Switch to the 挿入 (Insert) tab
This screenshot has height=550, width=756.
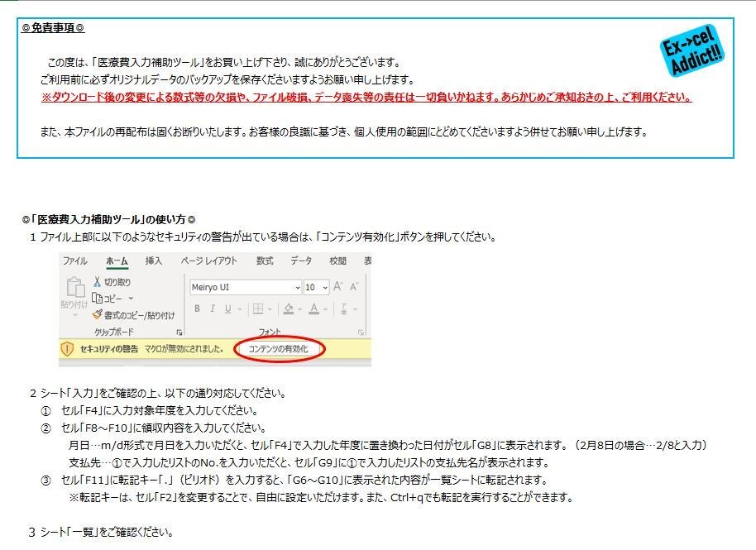tap(154, 261)
